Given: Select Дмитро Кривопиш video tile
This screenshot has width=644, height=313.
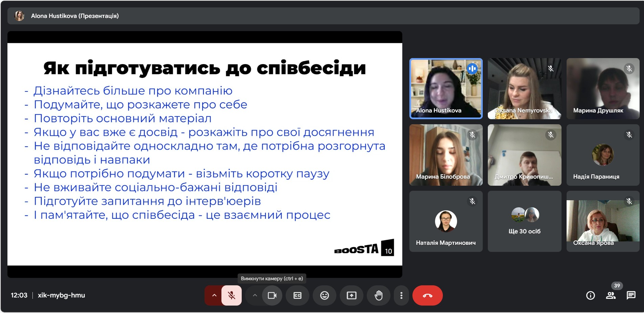Looking at the screenshot, I should click(524, 155).
